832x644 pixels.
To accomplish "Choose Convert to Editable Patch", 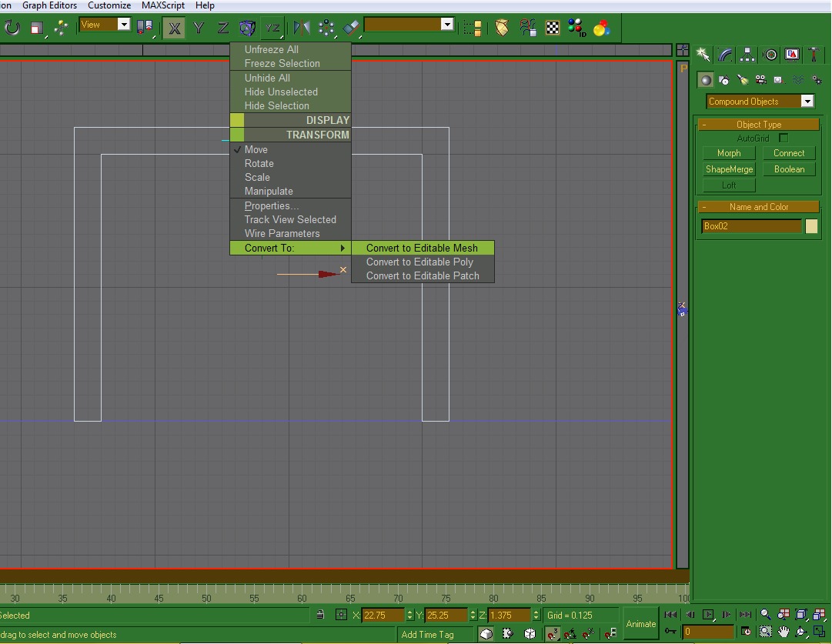I will click(x=423, y=275).
